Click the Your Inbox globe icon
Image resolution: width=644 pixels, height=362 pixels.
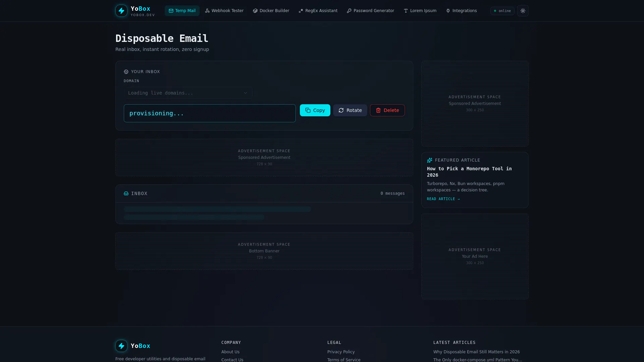tap(126, 72)
